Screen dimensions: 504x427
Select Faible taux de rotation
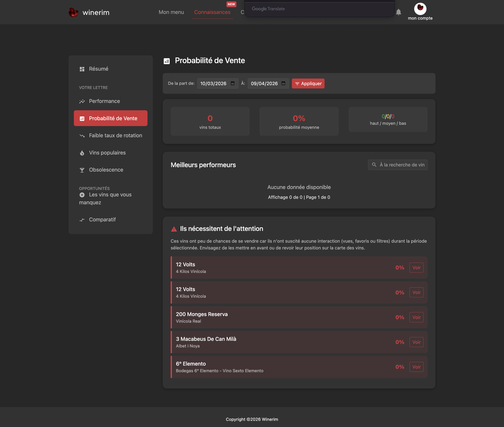[x=111, y=135]
